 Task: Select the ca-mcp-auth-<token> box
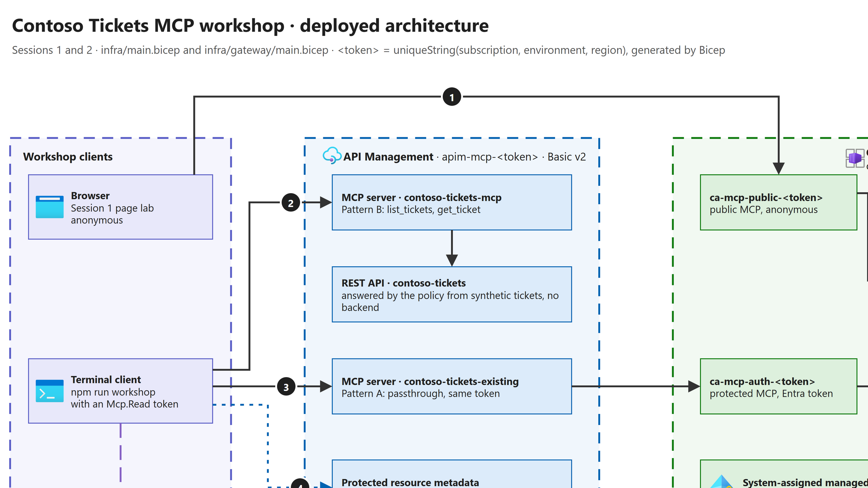779,387
